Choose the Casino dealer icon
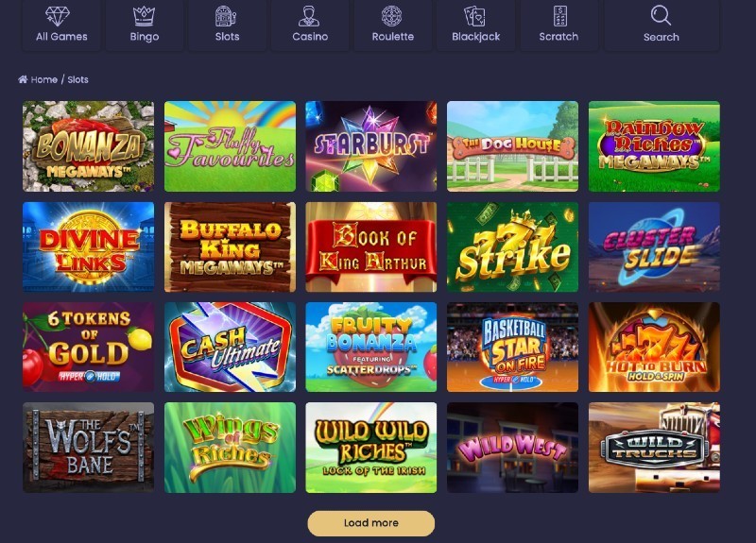This screenshot has height=543, width=756. click(x=309, y=15)
